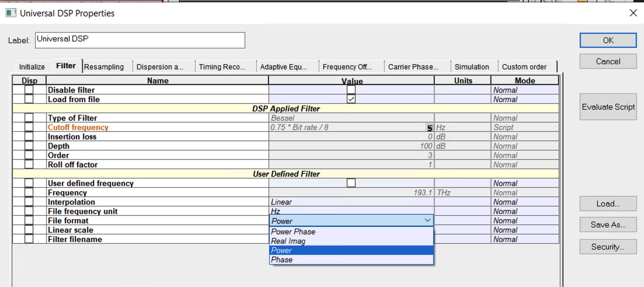
Task: Switch to the Resampling tab
Action: 104,67
